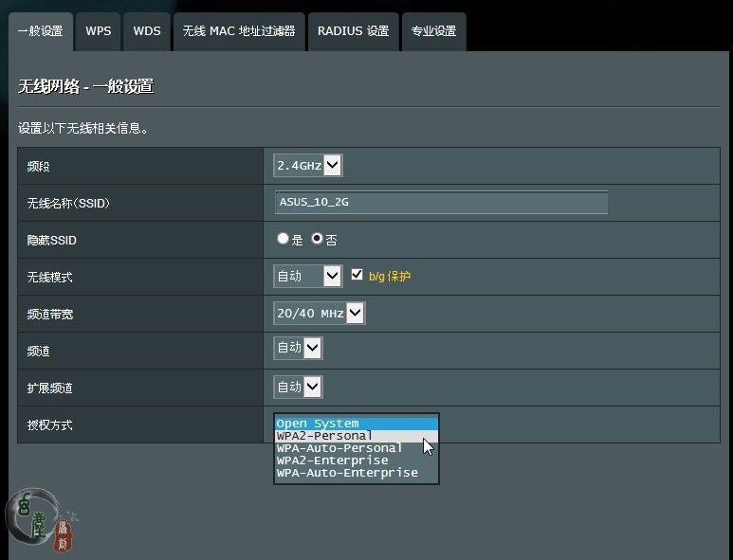Open the 扩展频道 dropdown
The height and width of the screenshot is (560, 733).
pyautogui.click(x=298, y=387)
